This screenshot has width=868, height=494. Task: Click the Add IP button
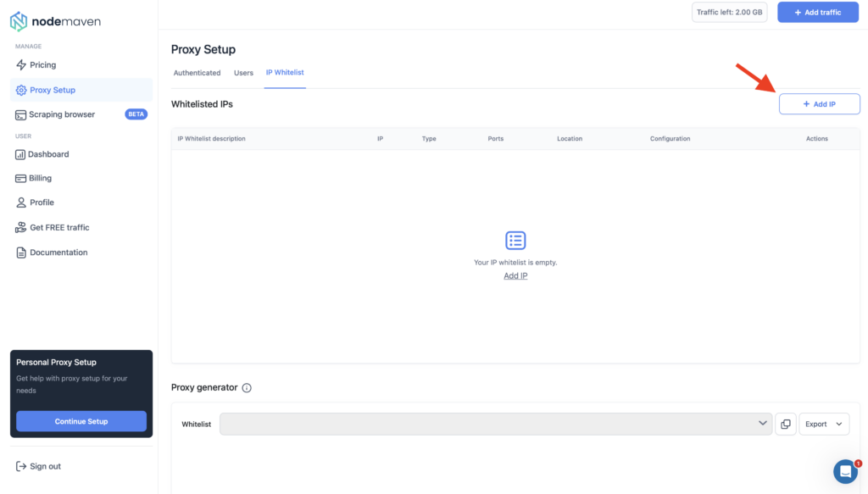(820, 104)
